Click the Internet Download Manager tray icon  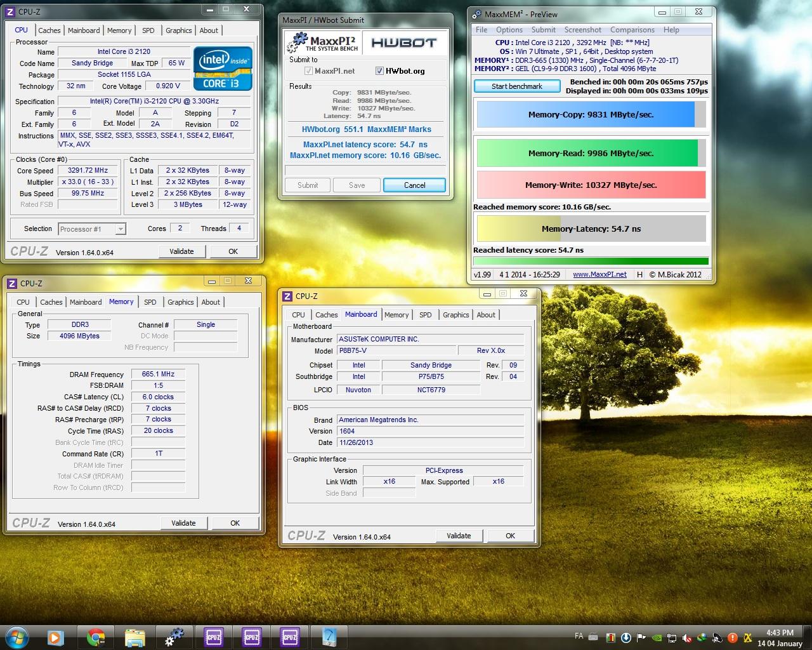click(702, 638)
